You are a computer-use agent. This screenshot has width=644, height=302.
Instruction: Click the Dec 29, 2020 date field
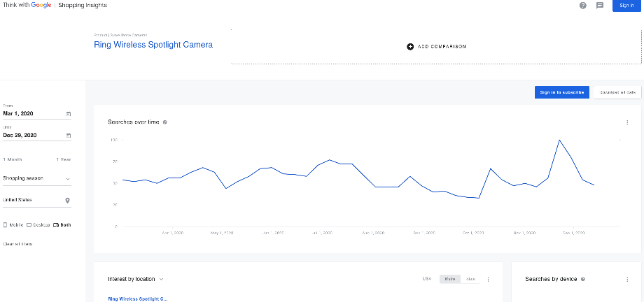28,135
